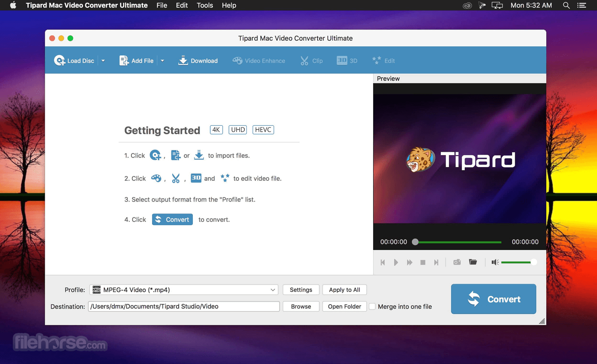Open the Video Enhance tool
The width and height of the screenshot is (597, 364).
click(259, 61)
